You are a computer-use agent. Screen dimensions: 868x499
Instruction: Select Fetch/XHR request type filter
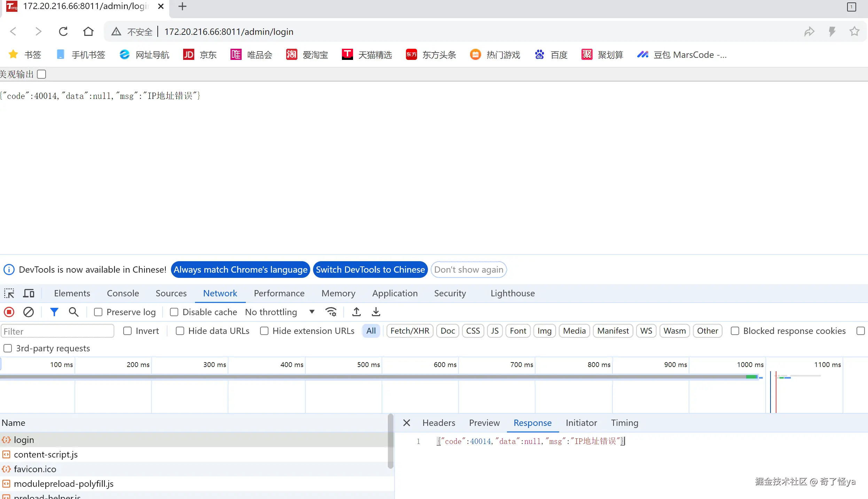coord(410,331)
